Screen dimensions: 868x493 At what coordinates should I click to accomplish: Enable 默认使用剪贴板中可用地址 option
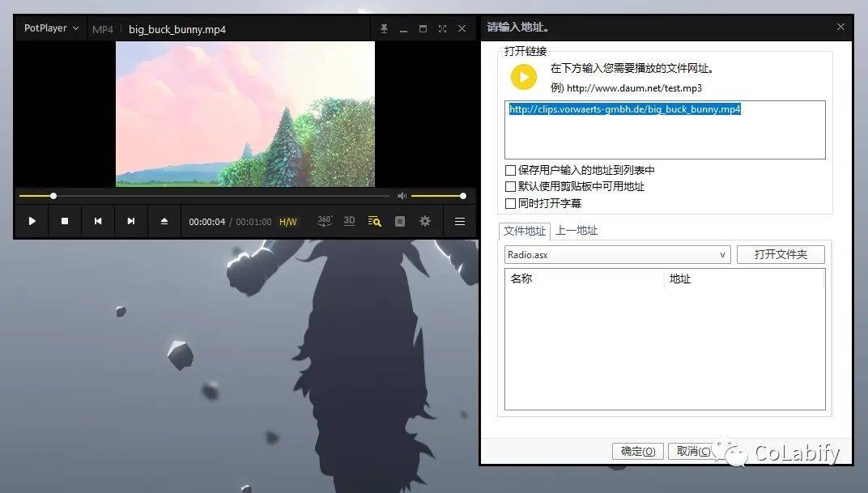(510, 185)
